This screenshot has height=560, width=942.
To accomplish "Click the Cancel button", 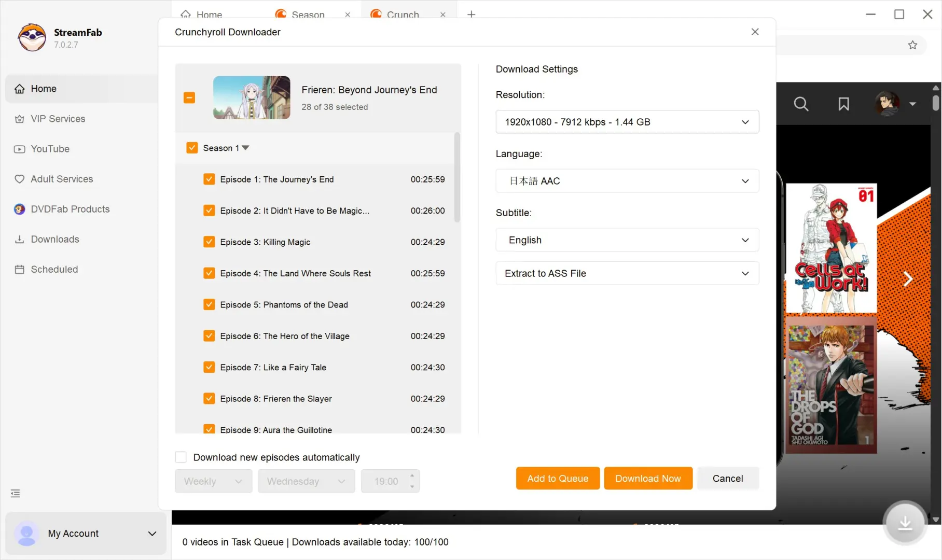I will 728,478.
